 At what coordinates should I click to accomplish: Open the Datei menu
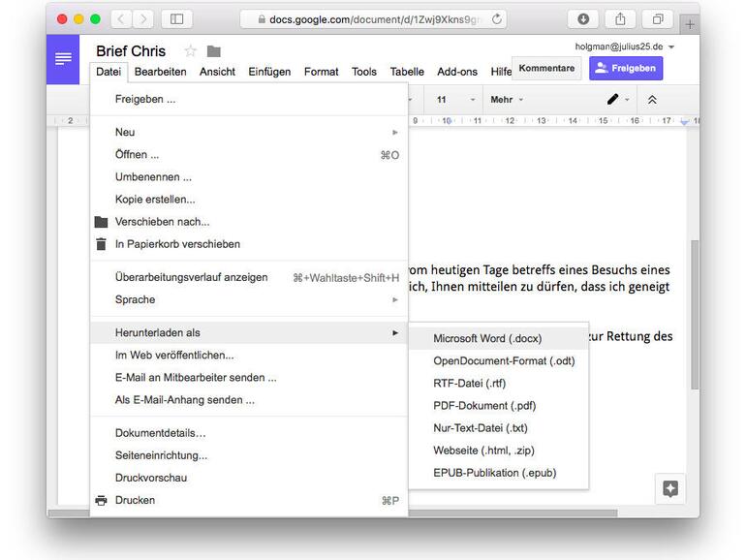(109, 72)
